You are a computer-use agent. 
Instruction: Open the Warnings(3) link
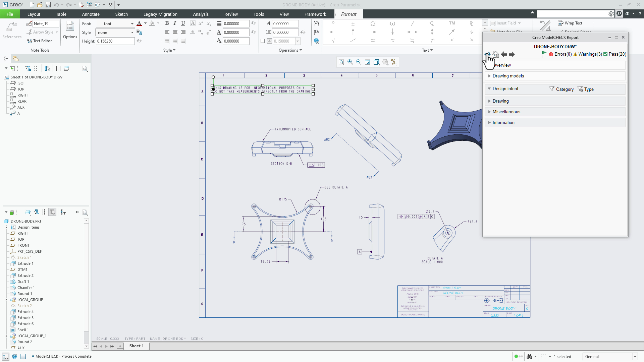click(x=590, y=54)
